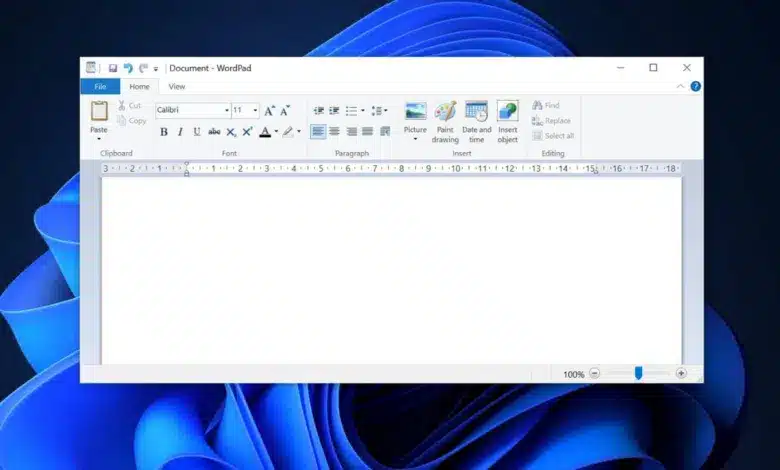Image resolution: width=780 pixels, height=470 pixels.
Task: Click the Increase indent icon
Action: pos(334,110)
